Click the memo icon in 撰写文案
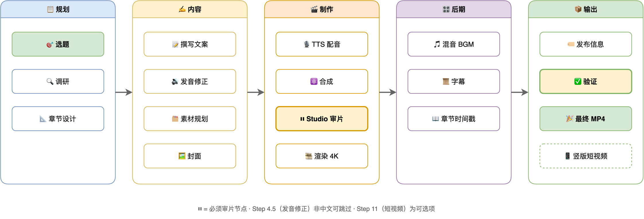Image resolution: width=644 pixels, height=219 pixels. (175, 44)
